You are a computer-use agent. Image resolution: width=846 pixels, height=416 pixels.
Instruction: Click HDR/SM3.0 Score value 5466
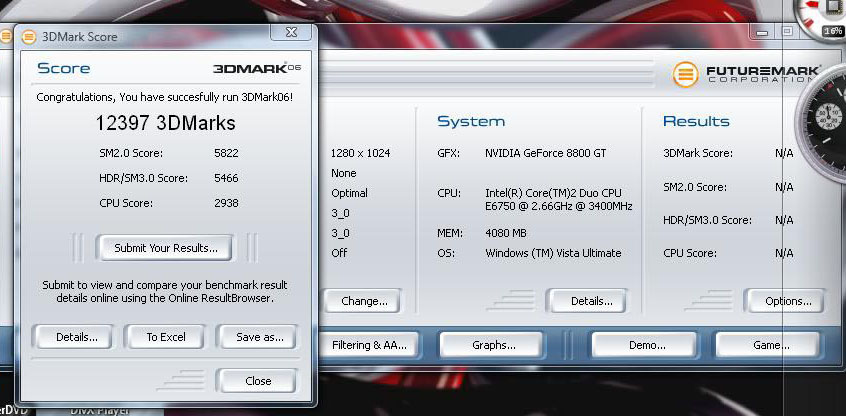click(226, 179)
